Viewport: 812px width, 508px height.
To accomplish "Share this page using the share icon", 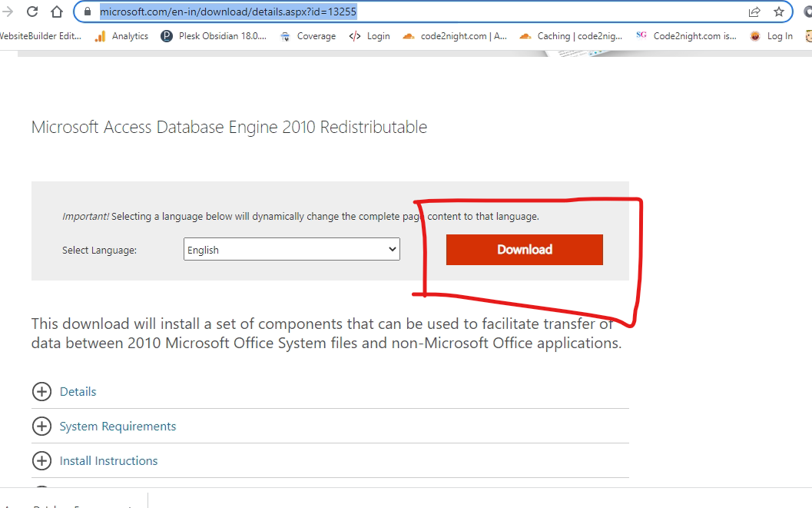I will click(754, 12).
